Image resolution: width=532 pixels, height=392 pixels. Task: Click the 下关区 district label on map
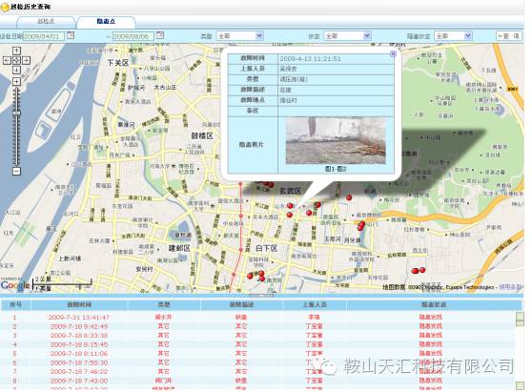click(117, 63)
